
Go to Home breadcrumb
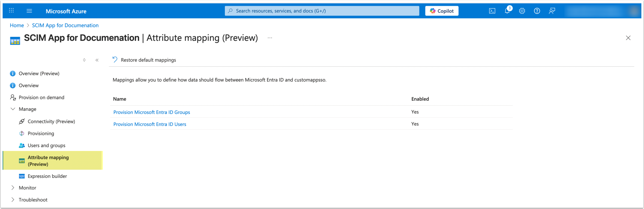click(17, 25)
